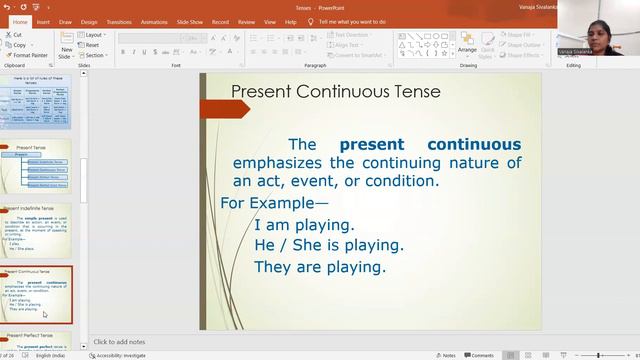Click the Reset slide button
Image resolution: width=640 pixels, height=360 pixels.
pos(89,45)
